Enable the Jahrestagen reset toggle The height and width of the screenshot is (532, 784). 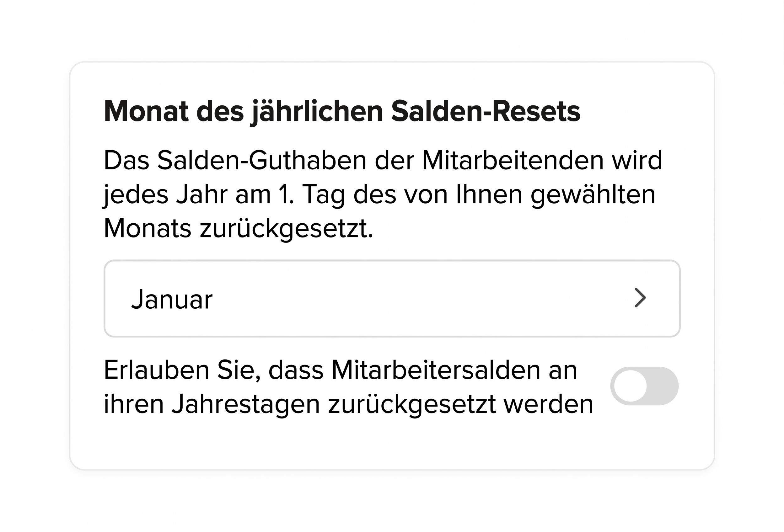644,386
